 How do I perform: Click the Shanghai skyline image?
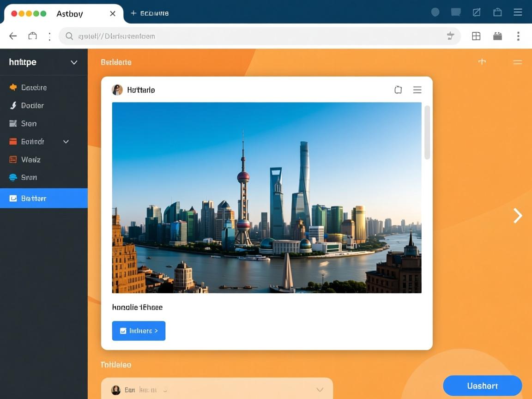(x=266, y=198)
